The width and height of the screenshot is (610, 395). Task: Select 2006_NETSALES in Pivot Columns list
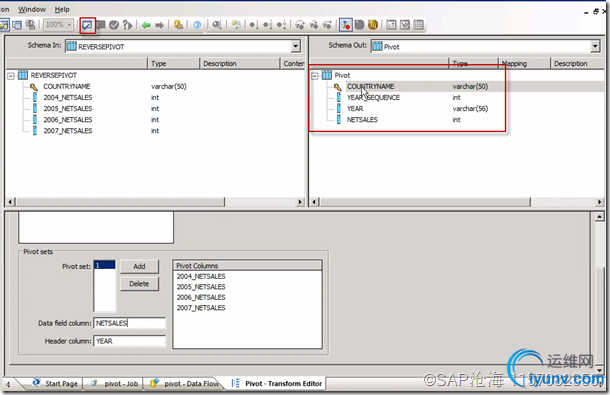click(201, 297)
